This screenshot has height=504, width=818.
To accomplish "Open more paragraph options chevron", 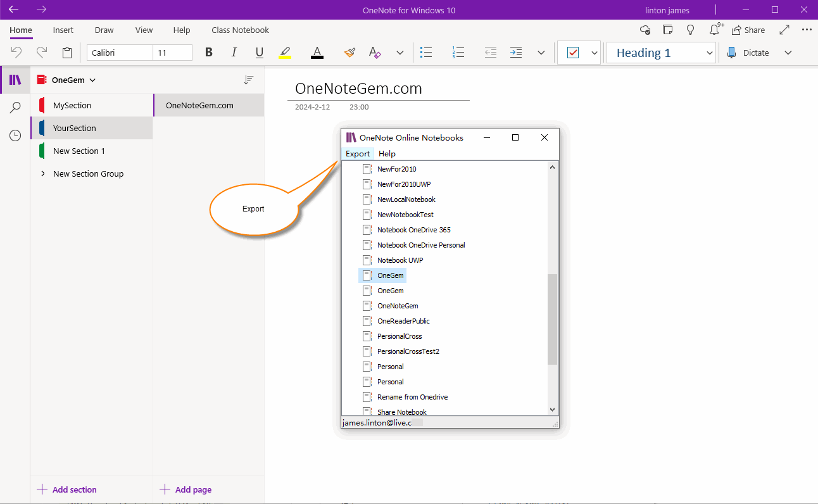I will [541, 53].
